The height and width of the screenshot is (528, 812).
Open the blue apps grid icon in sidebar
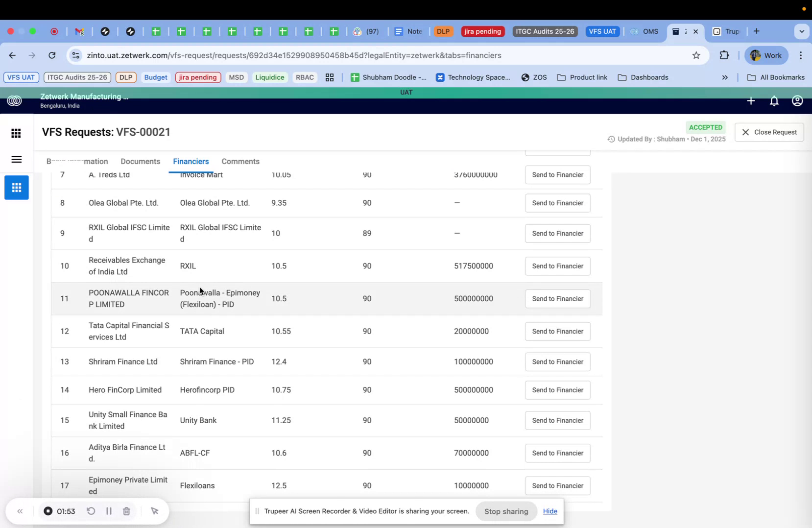click(16, 188)
